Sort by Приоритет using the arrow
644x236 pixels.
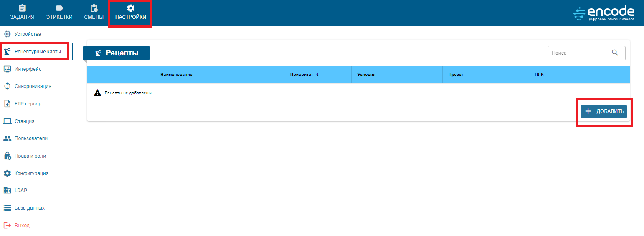317,75
